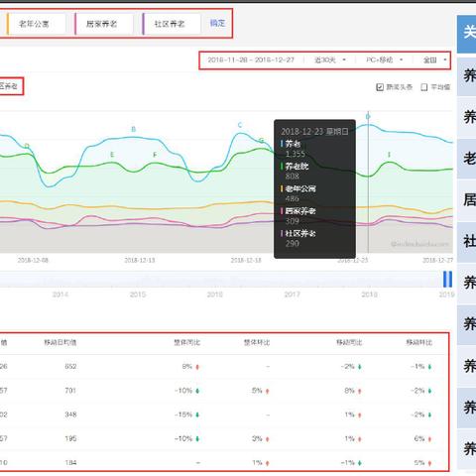476x476 pixels.
Task: Click the 整体同比 column header
Action: [186, 342]
